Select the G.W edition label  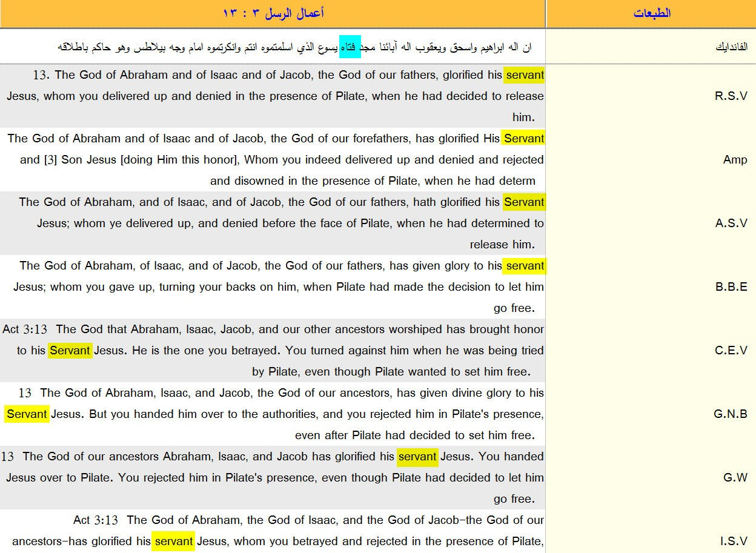[735, 478]
